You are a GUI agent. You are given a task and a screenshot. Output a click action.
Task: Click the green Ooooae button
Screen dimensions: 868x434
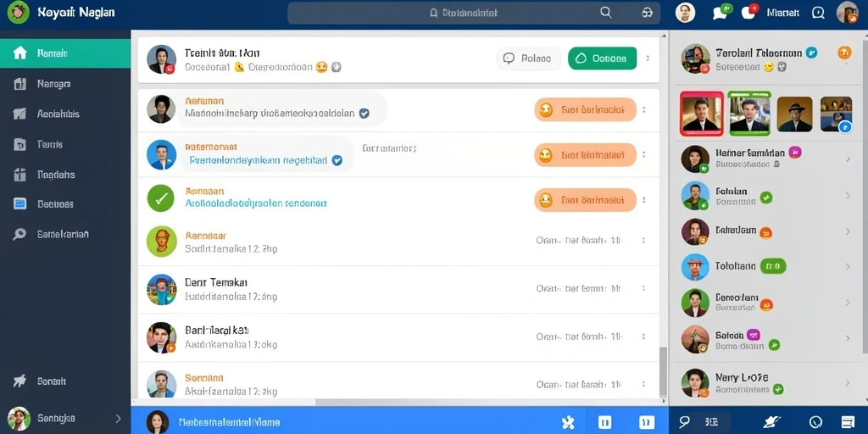(603, 58)
